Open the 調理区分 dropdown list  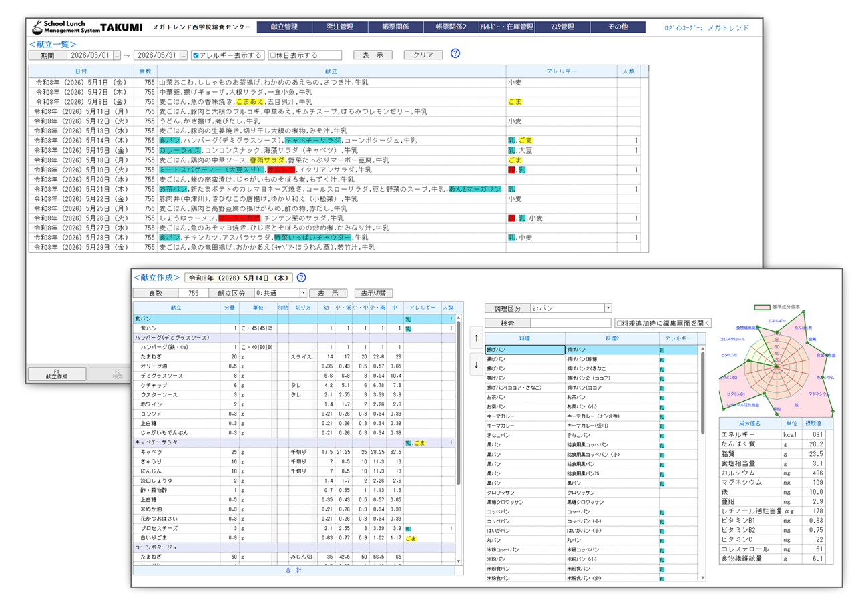[x=607, y=308]
